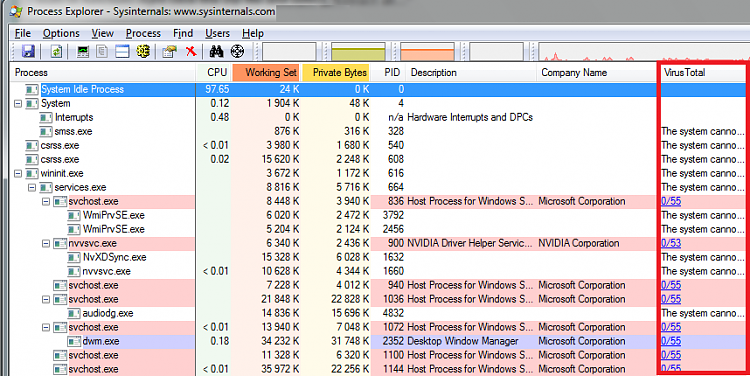750x376 pixels.
Task: Click the Desktop Window Manager description cell
Action: coord(463,342)
